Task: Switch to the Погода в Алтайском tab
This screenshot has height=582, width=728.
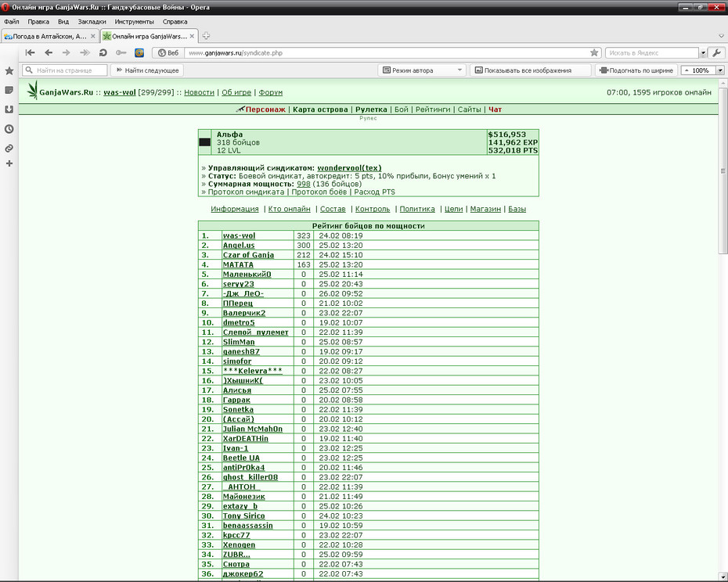Action: pyautogui.click(x=49, y=36)
